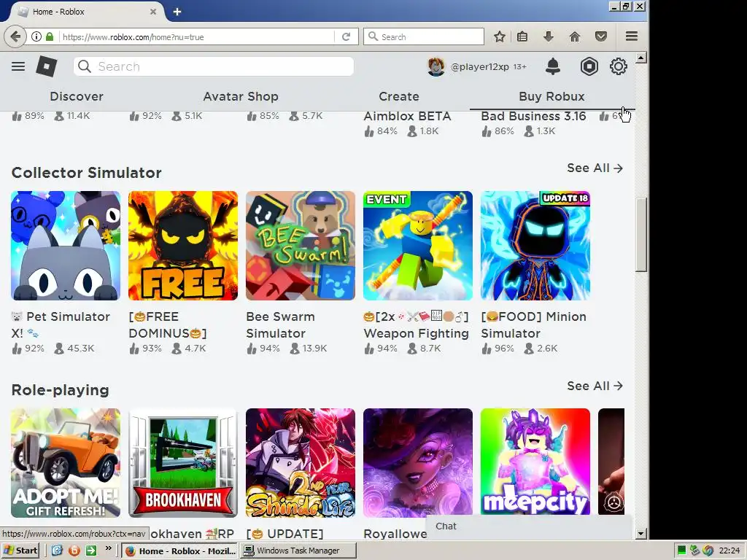Click the Bee Swarm Simulator title text
The image size is (747, 560).
(x=281, y=324)
